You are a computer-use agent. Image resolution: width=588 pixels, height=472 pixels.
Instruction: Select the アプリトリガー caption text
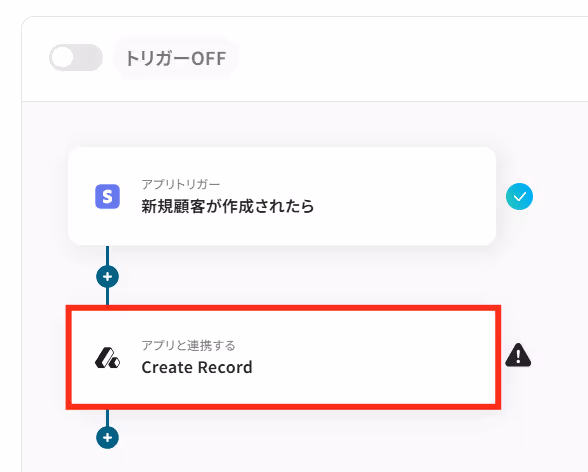coord(180,184)
